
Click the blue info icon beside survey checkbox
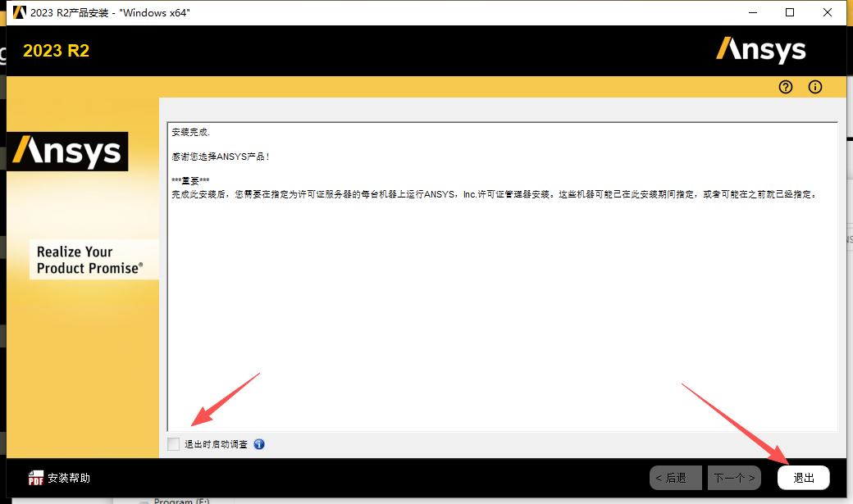259,444
